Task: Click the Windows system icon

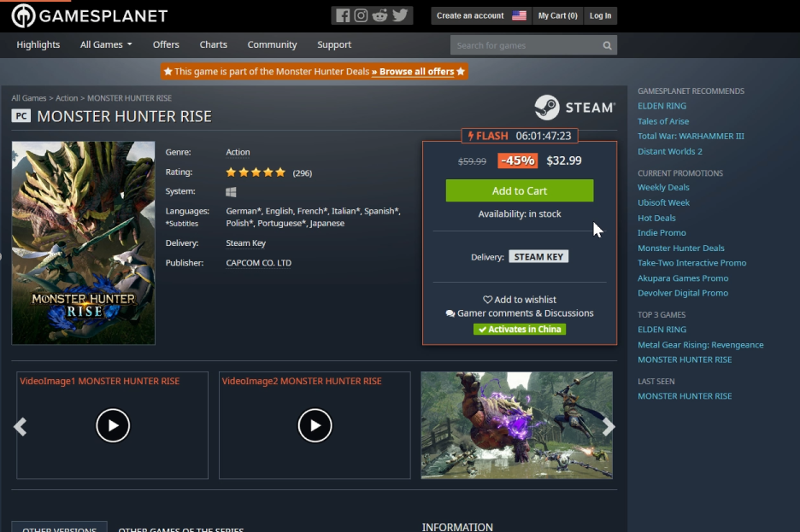Action: [231, 191]
